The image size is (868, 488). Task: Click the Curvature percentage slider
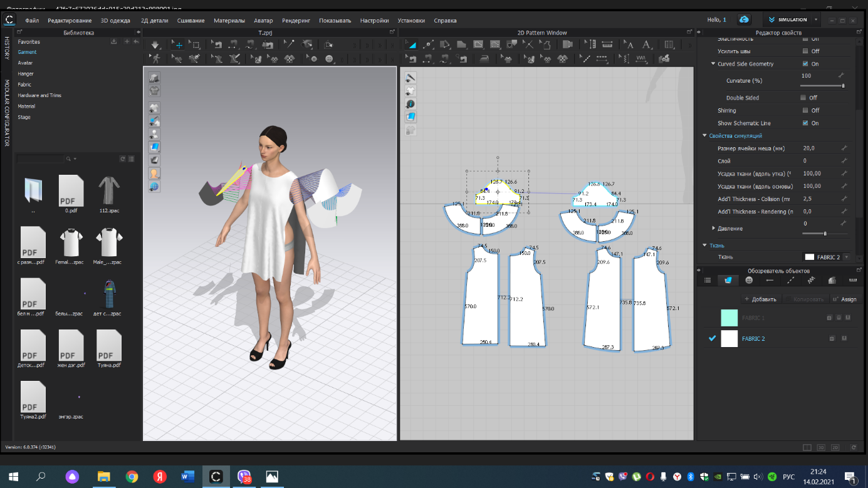822,86
